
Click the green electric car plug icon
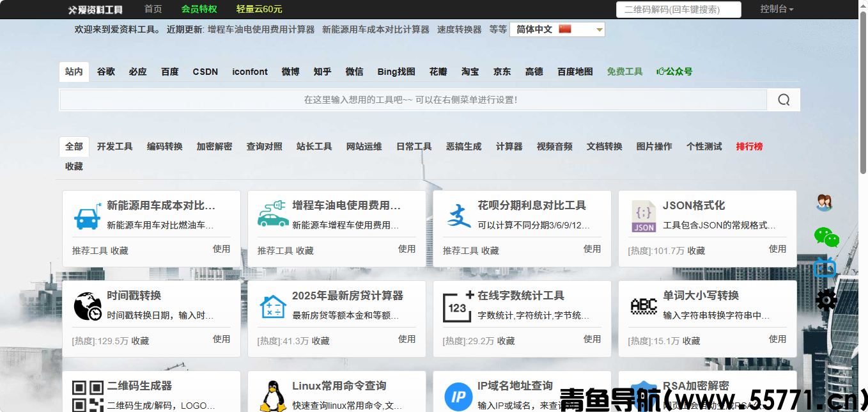coord(273,214)
